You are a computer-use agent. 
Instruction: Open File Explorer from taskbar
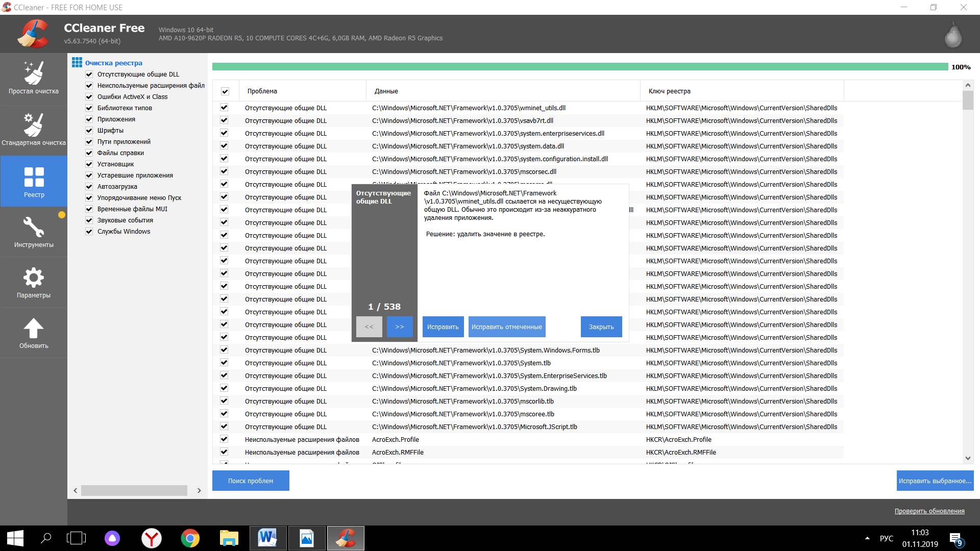coord(229,538)
